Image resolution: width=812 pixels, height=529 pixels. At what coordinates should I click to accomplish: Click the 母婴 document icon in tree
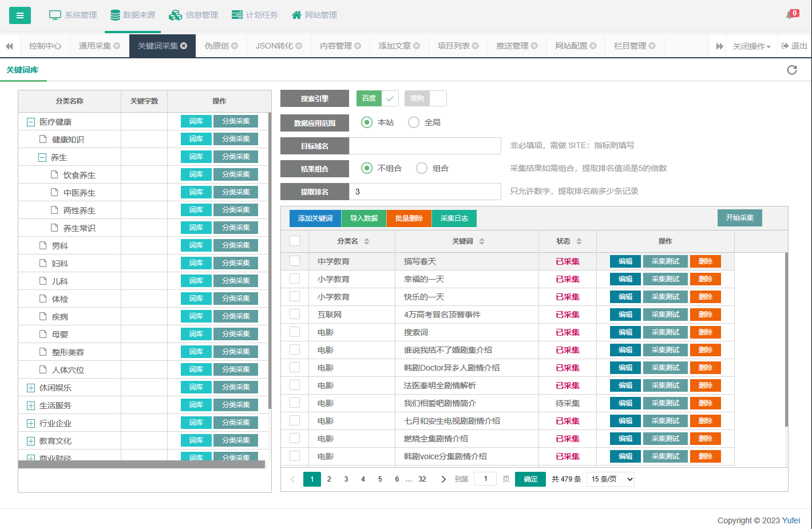43,334
